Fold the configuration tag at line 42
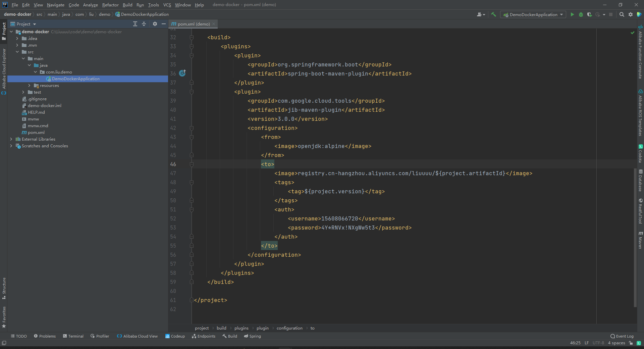Screen dimensions: 644x349 click(x=192, y=128)
